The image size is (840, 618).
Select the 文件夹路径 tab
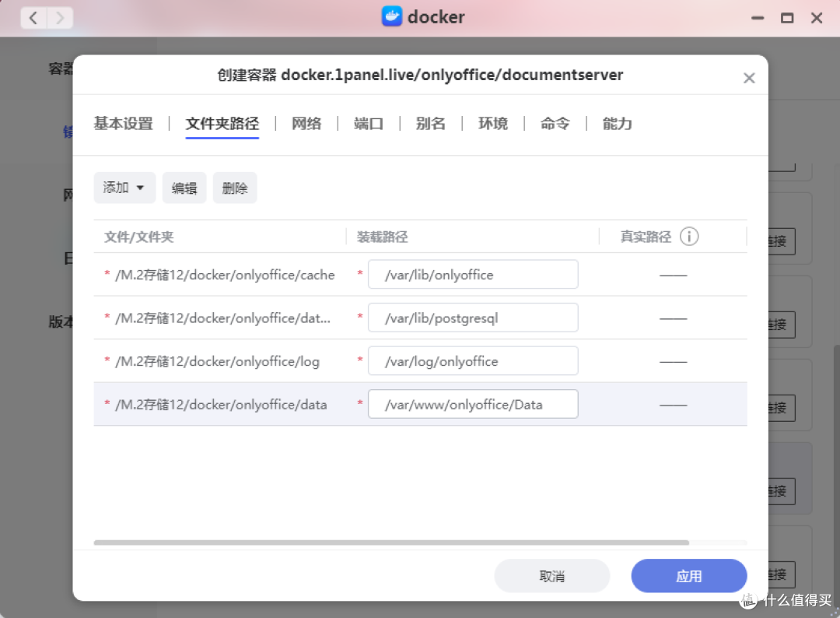pos(222,123)
